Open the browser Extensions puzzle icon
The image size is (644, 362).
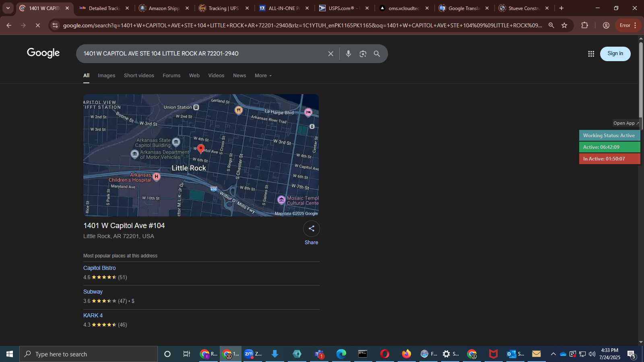pos(585,25)
